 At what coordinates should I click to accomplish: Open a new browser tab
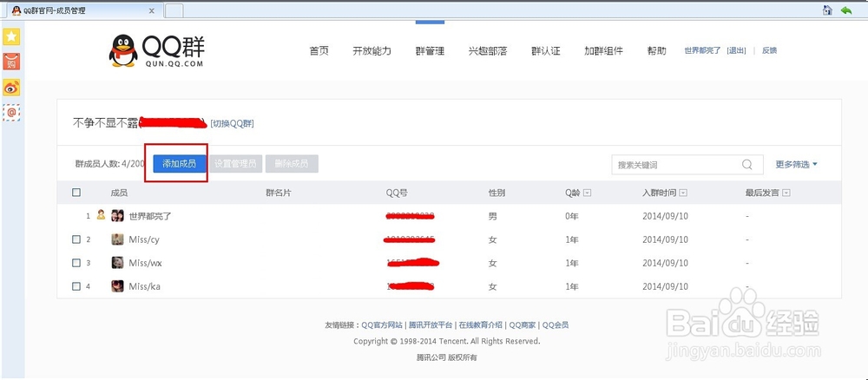pyautogui.click(x=174, y=10)
